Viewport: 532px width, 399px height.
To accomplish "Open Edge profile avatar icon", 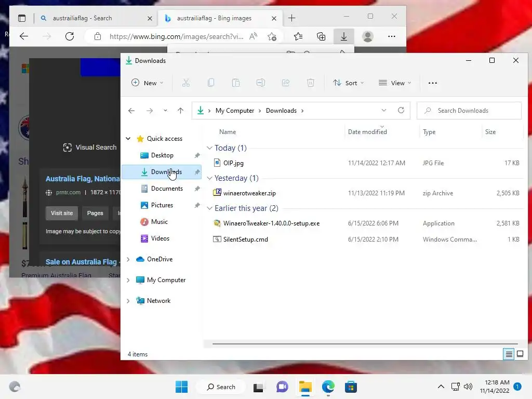I will 368,36.
